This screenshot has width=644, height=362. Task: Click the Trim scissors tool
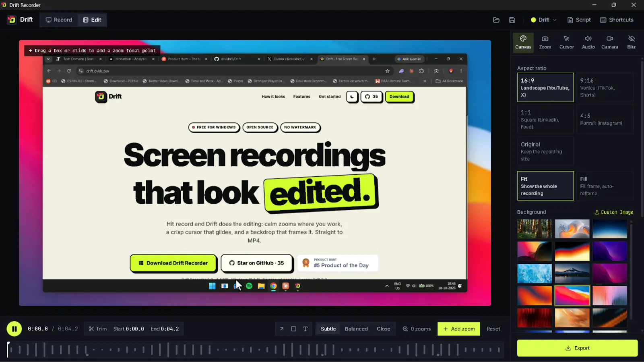(98, 329)
